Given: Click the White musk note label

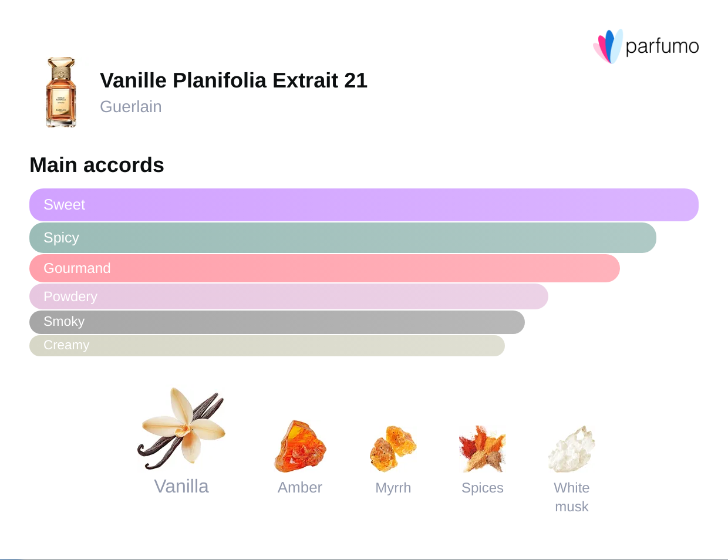Looking at the screenshot, I should [572, 497].
